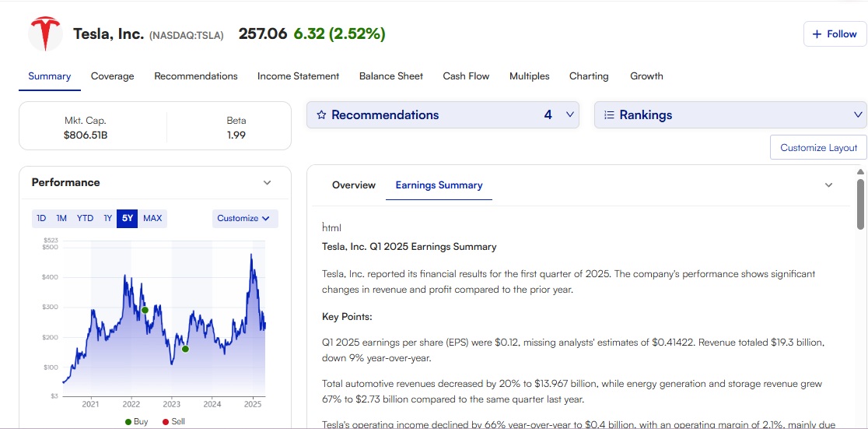
Task: Open the chart Customize dropdown
Action: [245, 218]
